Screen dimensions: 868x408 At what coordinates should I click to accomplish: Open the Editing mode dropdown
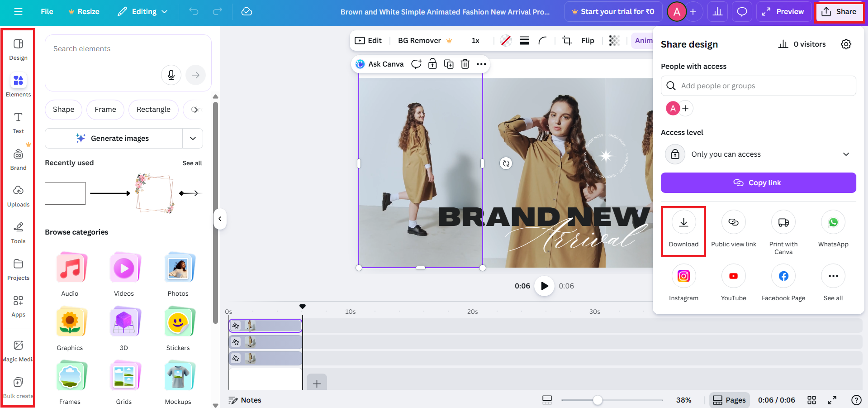[142, 11]
